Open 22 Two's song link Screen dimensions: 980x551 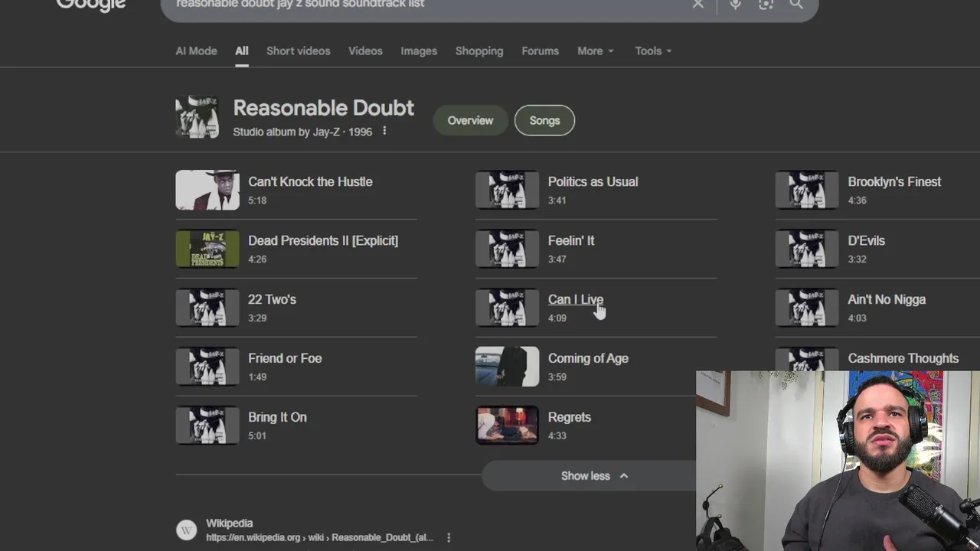272,299
